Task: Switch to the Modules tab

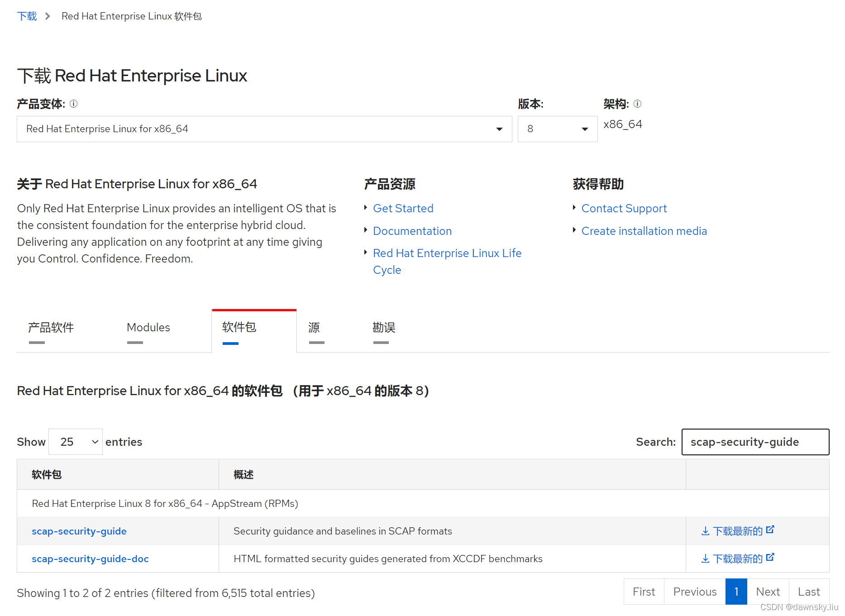Action: point(148,327)
